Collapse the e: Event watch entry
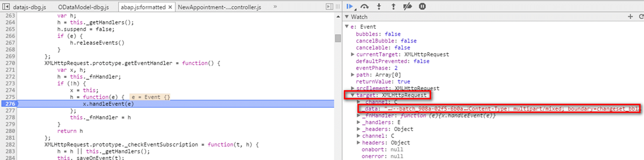Viewport: 644px width, 160px height. click(x=347, y=26)
